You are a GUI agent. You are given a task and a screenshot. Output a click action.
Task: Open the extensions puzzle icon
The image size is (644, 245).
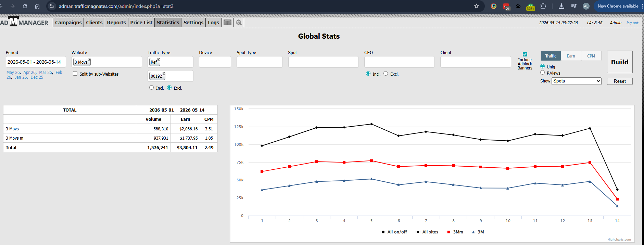543,6
